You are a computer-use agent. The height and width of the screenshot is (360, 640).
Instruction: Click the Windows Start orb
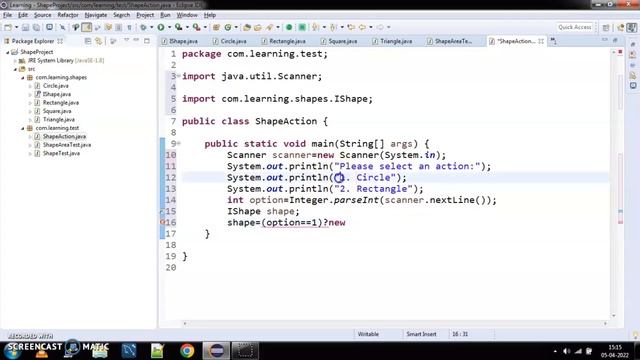click(12, 351)
